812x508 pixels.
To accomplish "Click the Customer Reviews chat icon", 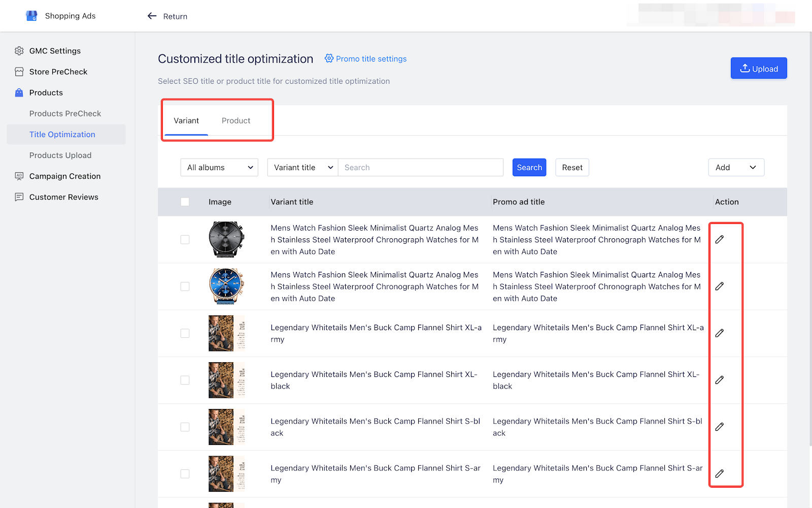I will [19, 197].
